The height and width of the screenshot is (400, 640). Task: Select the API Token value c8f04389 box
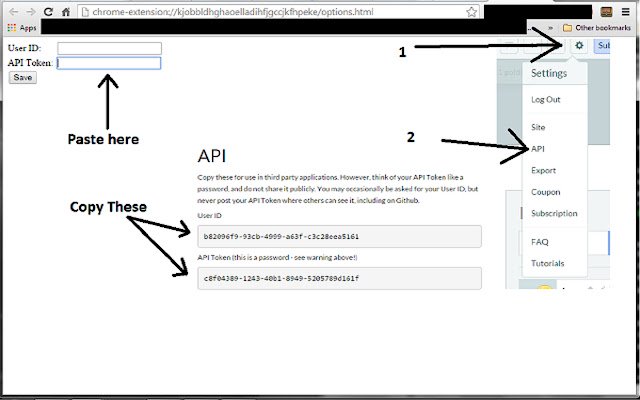click(340, 278)
